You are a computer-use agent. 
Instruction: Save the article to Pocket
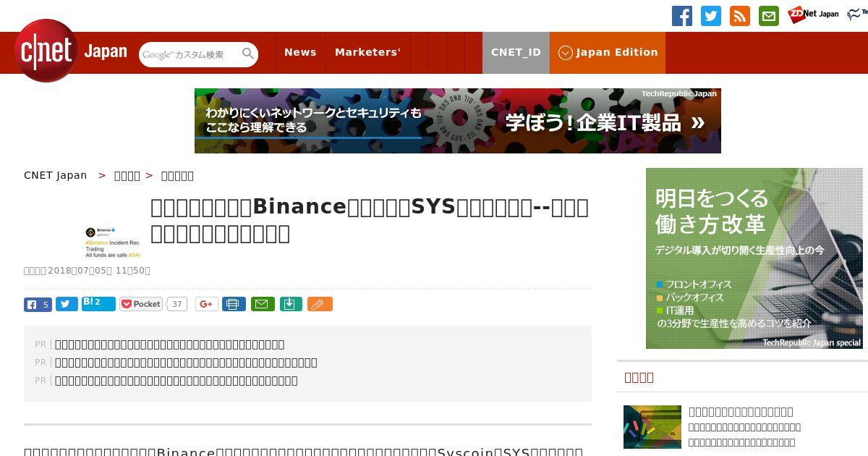pos(141,304)
